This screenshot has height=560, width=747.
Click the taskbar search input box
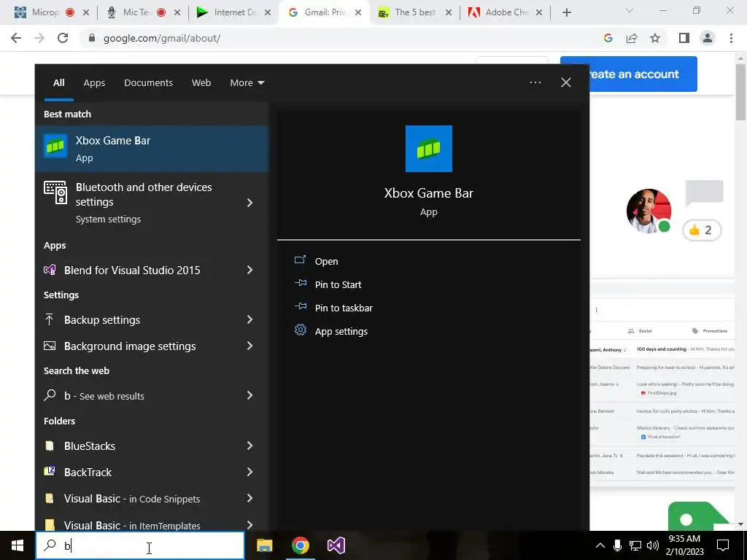point(140,545)
